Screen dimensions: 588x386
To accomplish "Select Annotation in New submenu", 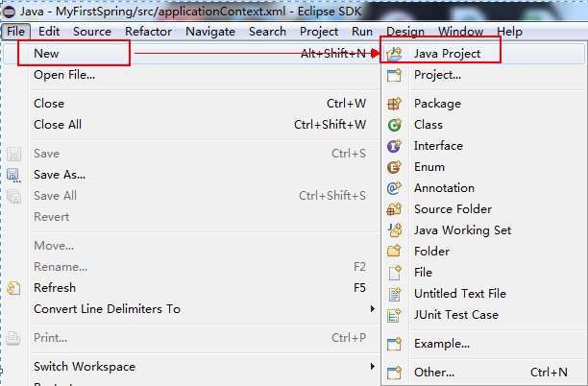I will 483,188.
